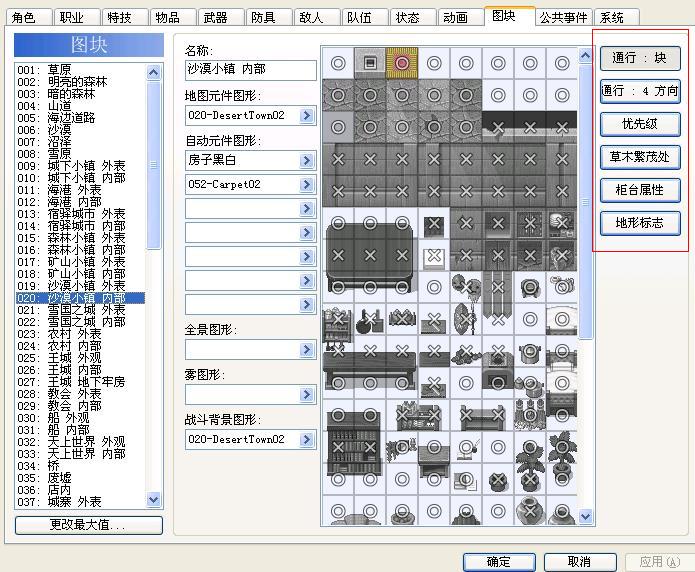Open the 雾图形 fog graphic picker
Image resolution: width=695 pixels, height=572 pixels.
pyautogui.click(x=306, y=395)
